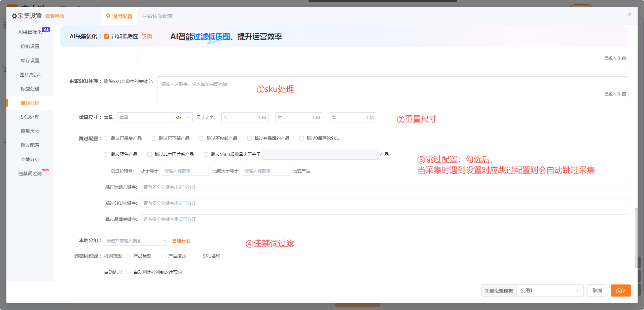Check 跳过不包邮产品 option
This screenshot has height=310, width=644.
202,138
